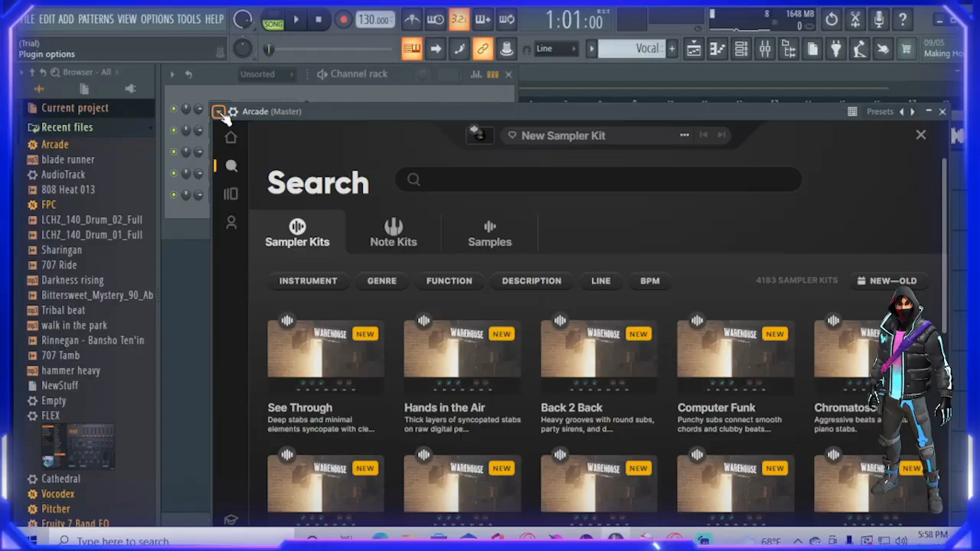
Task: Add a new pattern with plus button
Action: click(672, 49)
